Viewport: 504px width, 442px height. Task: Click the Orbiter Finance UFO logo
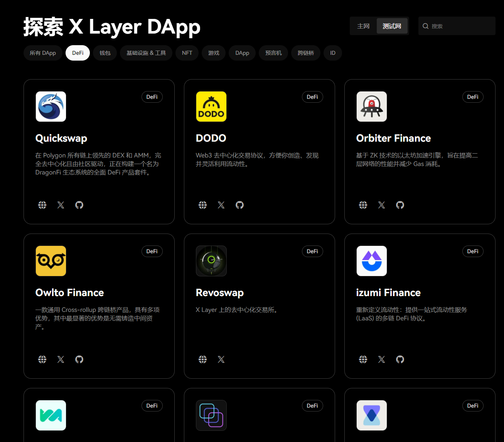pyautogui.click(x=372, y=107)
